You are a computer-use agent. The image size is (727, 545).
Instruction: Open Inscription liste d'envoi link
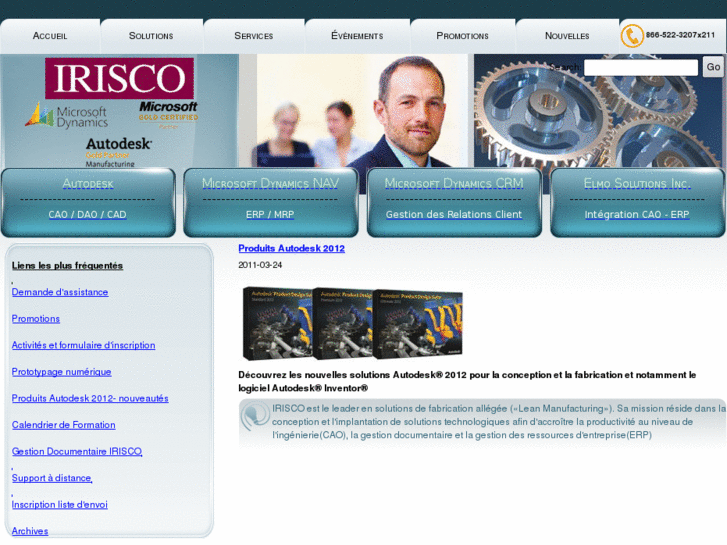(x=59, y=505)
